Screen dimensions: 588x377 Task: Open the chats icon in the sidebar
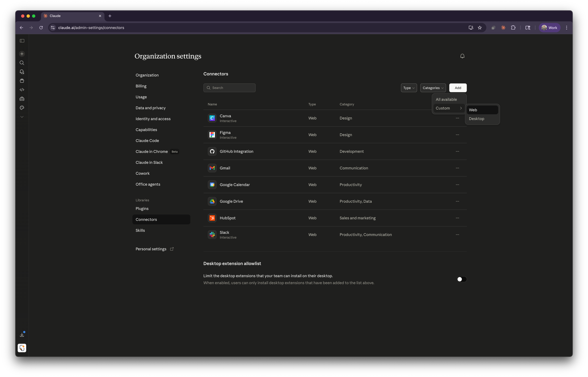tap(22, 72)
